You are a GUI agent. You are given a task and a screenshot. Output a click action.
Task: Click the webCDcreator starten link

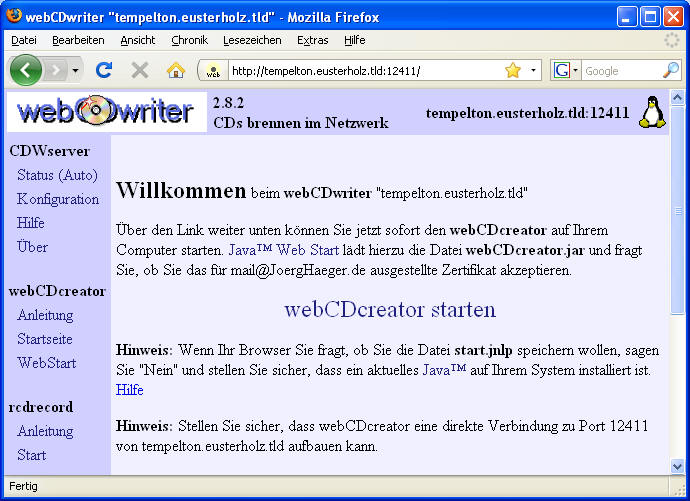(x=390, y=309)
